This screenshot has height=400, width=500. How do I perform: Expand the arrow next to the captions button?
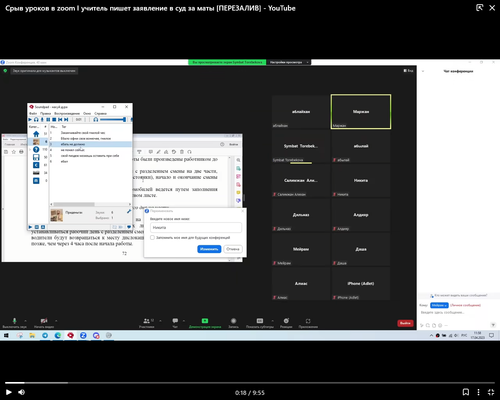pos(272,321)
